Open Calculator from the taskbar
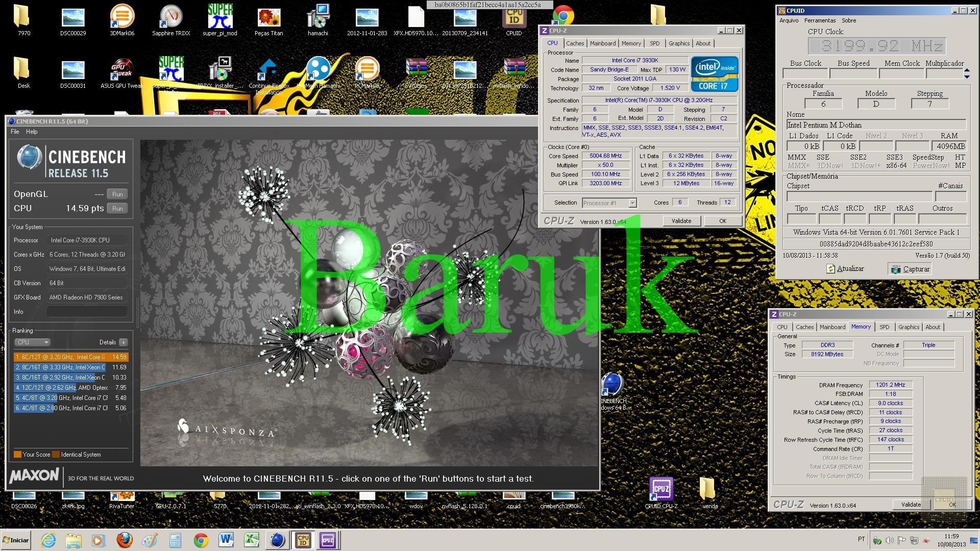This screenshot has width=980, height=551. (x=175, y=540)
